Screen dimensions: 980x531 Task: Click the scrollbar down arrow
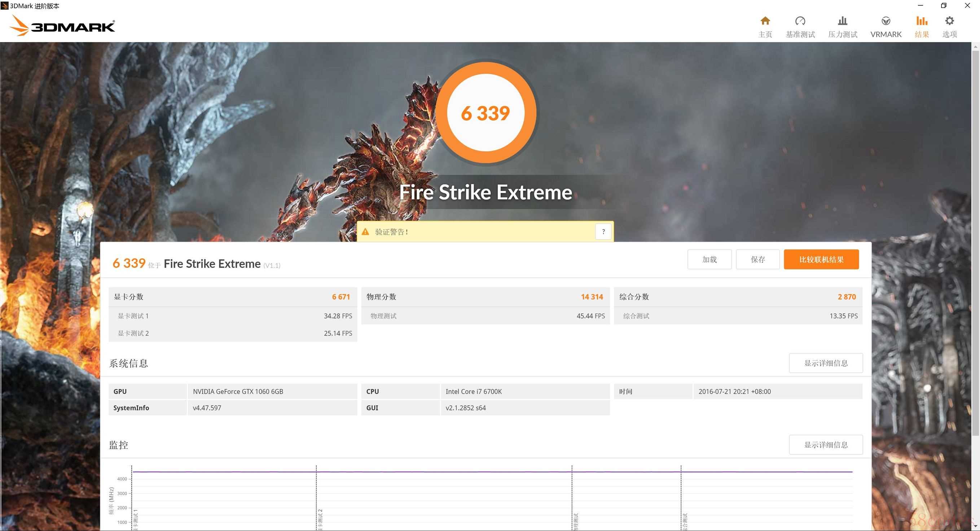click(x=975, y=526)
